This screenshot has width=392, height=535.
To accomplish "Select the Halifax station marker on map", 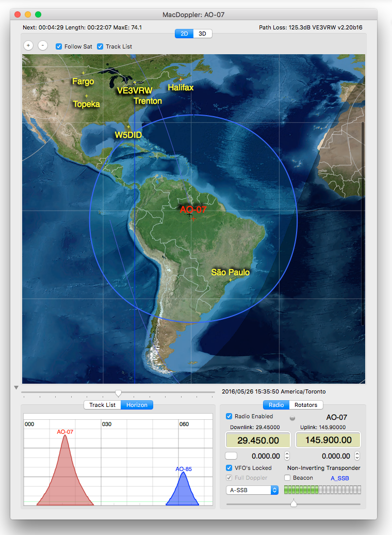I will point(181,80).
